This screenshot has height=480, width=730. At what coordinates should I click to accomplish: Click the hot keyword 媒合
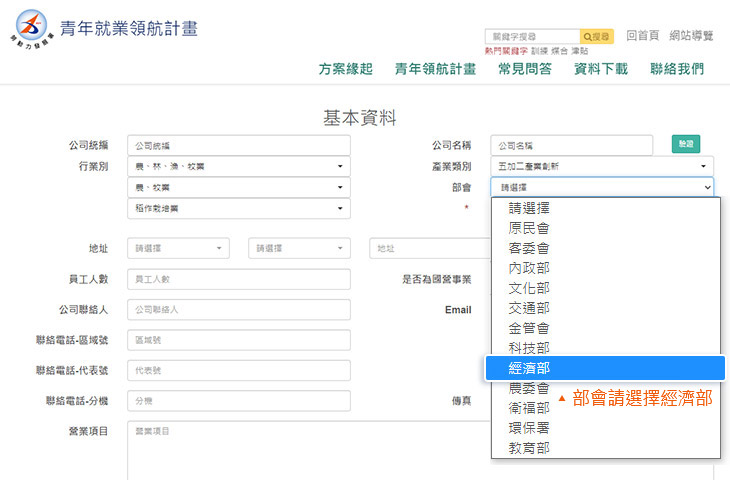[x=560, y=51]
